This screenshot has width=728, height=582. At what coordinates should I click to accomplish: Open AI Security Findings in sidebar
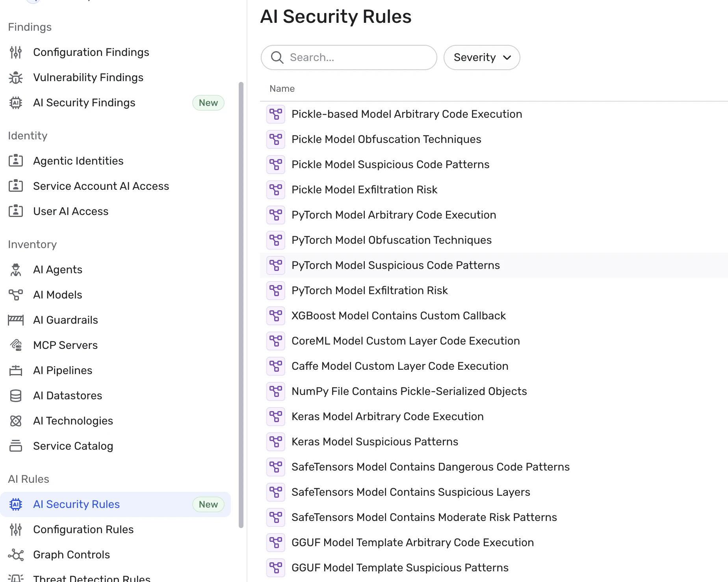(x=84, y=103)
